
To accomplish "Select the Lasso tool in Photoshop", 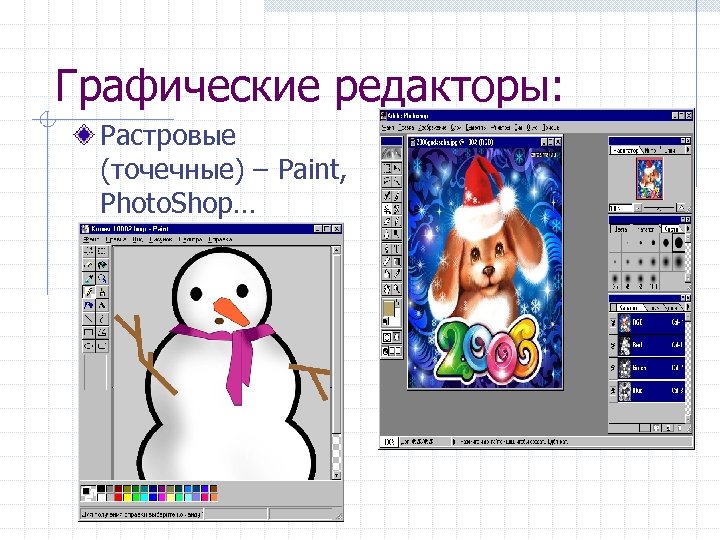I will (388, 180).
